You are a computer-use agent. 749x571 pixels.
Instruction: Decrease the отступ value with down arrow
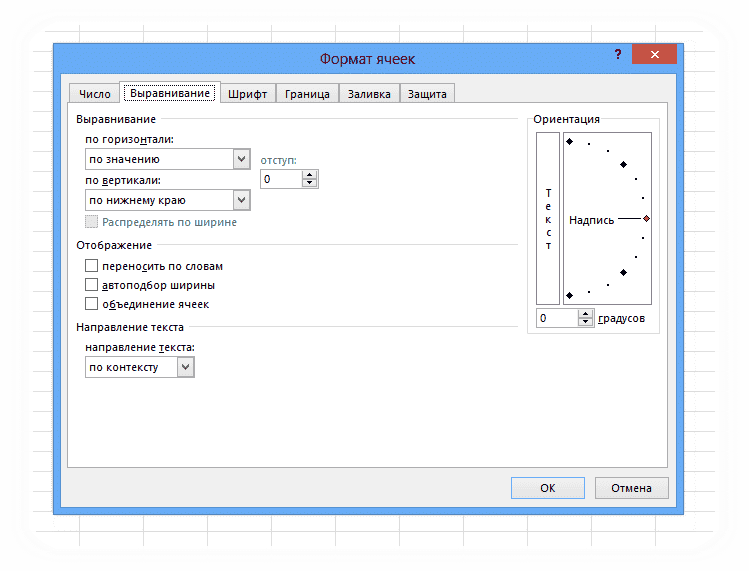tap(310, 183)
